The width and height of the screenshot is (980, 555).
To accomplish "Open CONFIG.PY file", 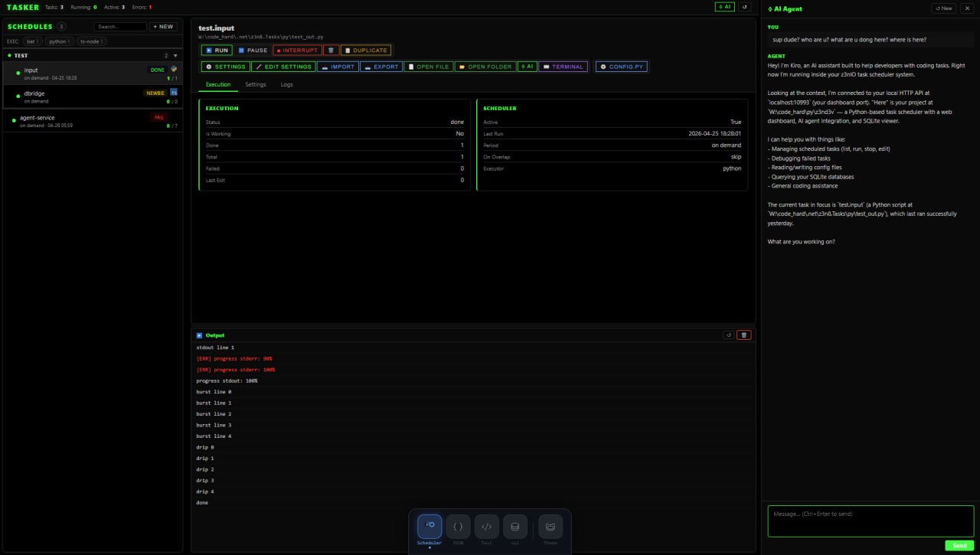I will point(622,67).
